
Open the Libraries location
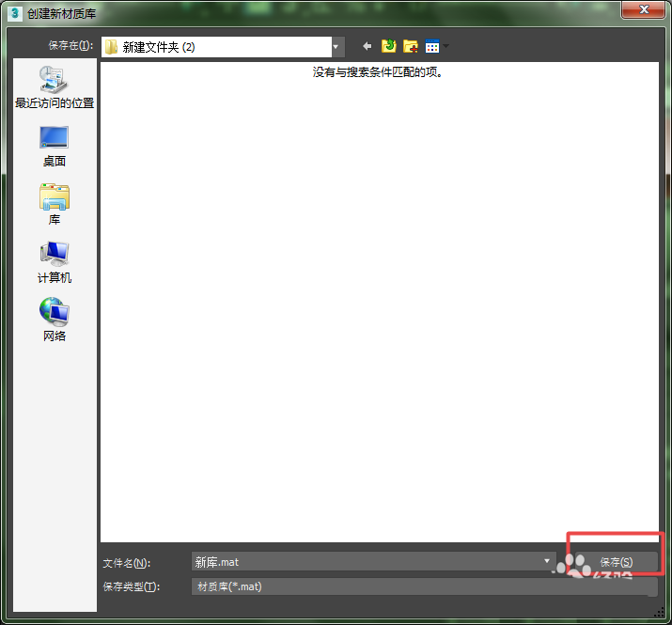tap(55, 205)
